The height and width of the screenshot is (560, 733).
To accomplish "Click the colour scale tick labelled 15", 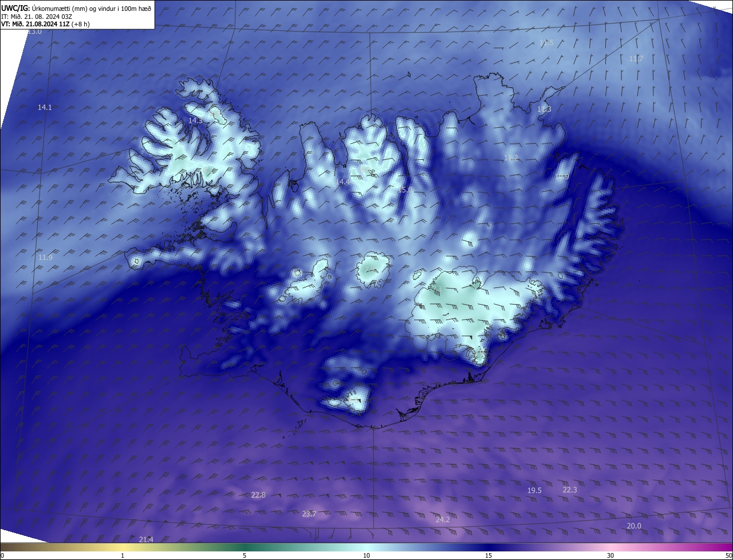I will [488, 555].
